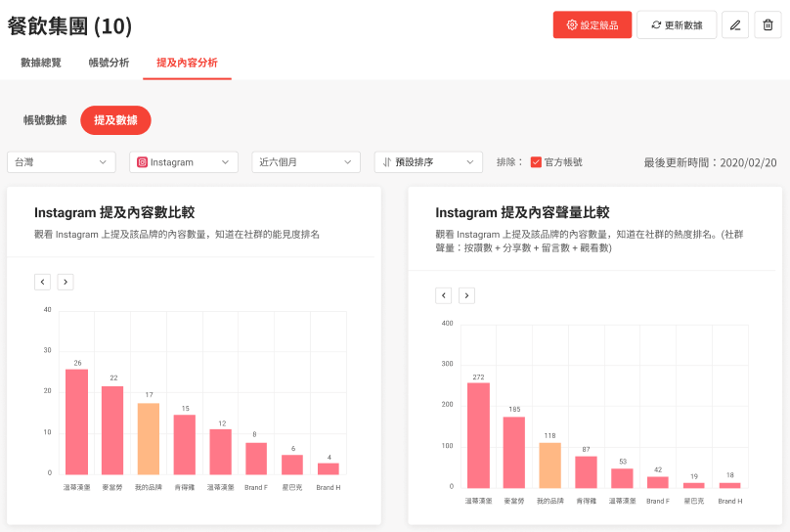The width and height of the screenshot is (790, 532).
Task: Click the orange 我的品牌 bar valued 118
Action: pyautogui.click(x=550, y=465)
